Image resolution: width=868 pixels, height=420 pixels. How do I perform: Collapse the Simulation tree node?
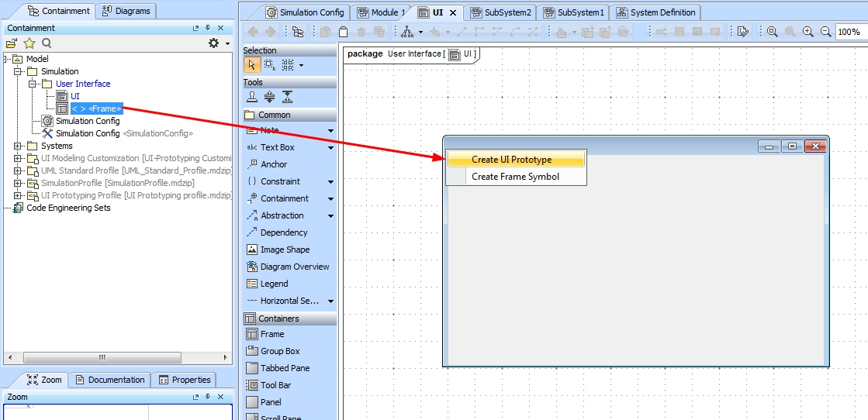click(18, 71)
